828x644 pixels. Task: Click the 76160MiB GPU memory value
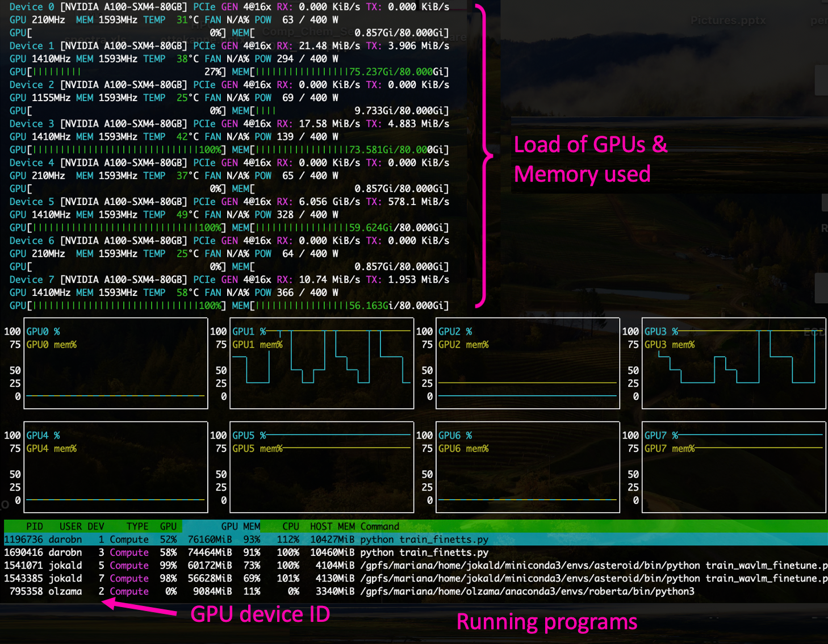(x=210, y=540)
